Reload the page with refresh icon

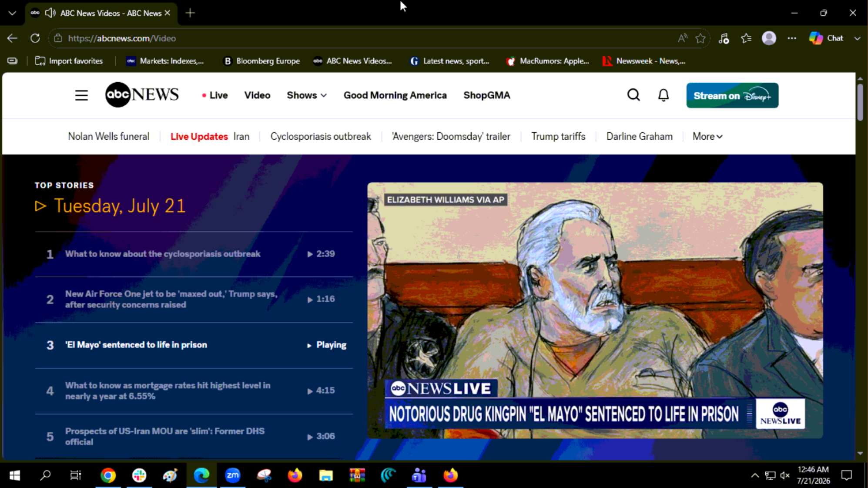(35, 38)
